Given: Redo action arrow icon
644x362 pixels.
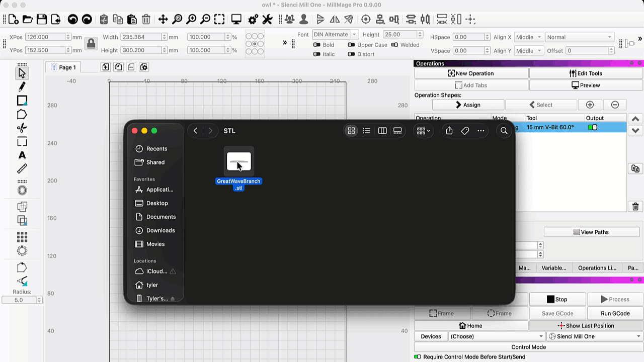Looking at the screenshot, I should (87, 20).
